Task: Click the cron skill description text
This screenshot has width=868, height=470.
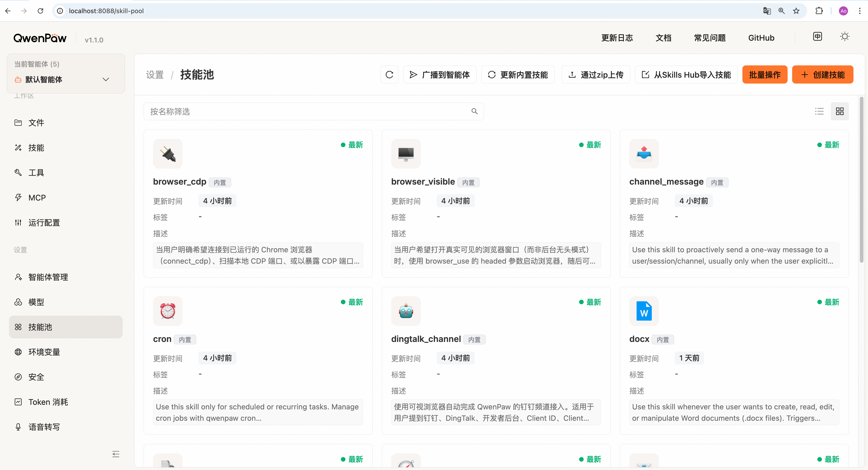Action: (258, 412)
